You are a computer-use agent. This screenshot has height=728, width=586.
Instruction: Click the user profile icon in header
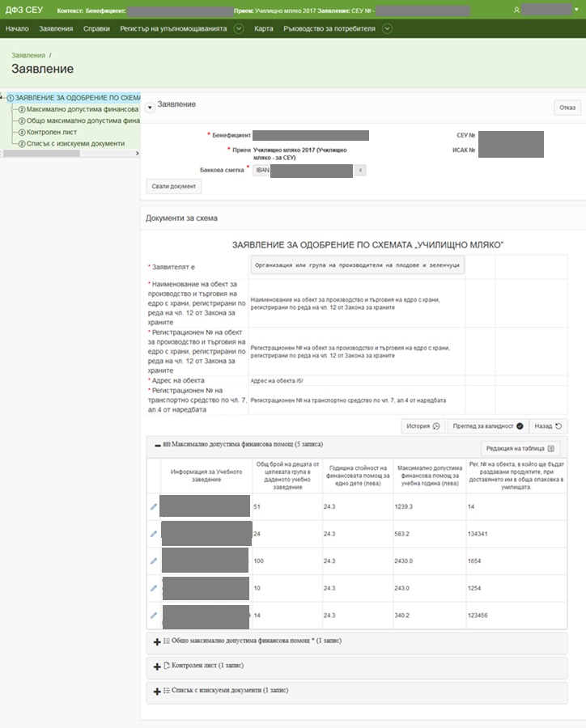pos(516,10)
